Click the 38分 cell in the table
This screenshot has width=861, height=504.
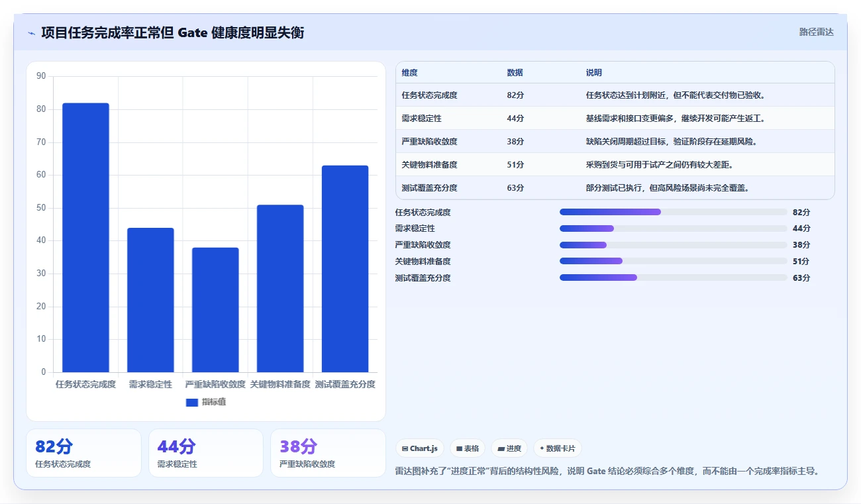click(515, 142)
